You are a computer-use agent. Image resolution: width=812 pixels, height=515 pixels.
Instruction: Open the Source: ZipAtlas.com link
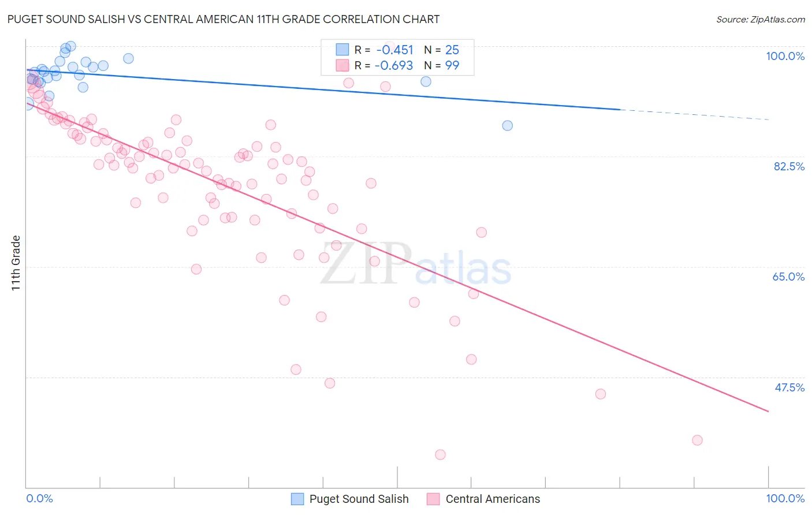click(760, 19)
